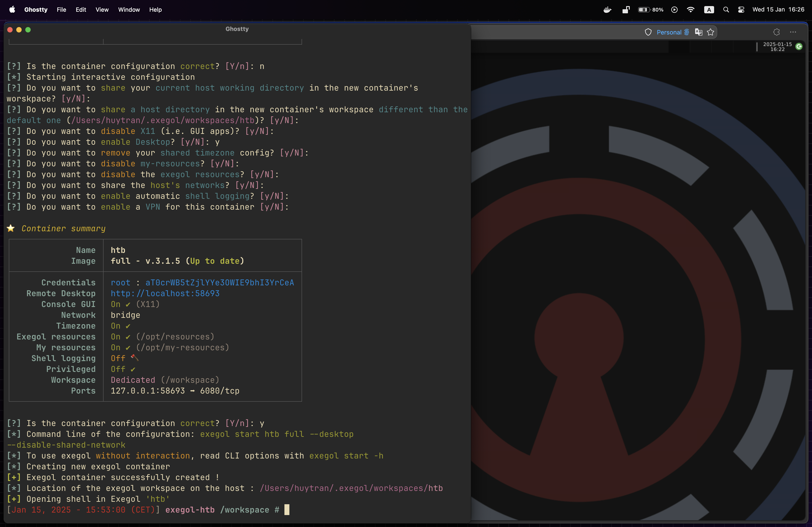812x527 pixels.
Task: Open Spotlight search magnifier icon
Action: pyautogui.click(x=726, y=9)
